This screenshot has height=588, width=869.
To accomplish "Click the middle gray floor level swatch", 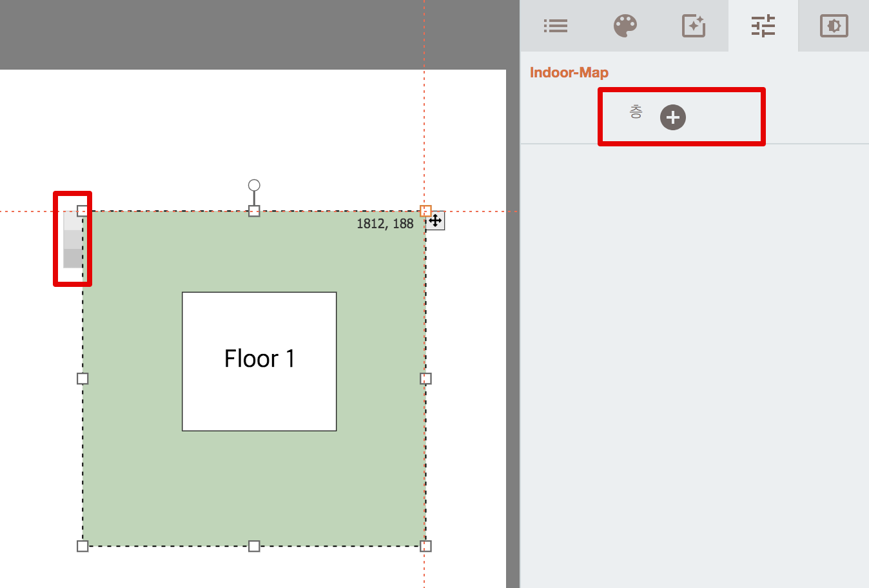I will [73, 240].
